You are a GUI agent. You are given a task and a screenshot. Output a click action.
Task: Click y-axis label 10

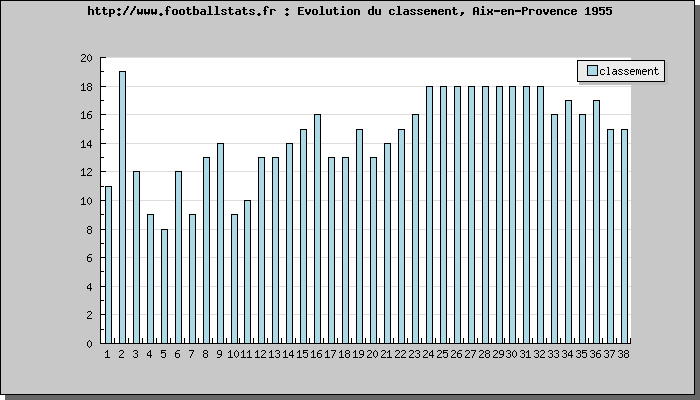(x=87, y=201)
